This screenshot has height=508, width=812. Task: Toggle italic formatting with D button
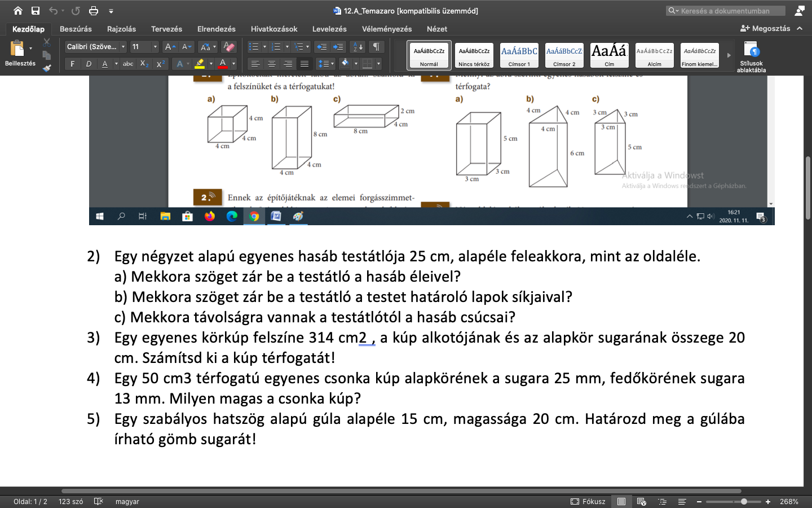click(89, 64)
